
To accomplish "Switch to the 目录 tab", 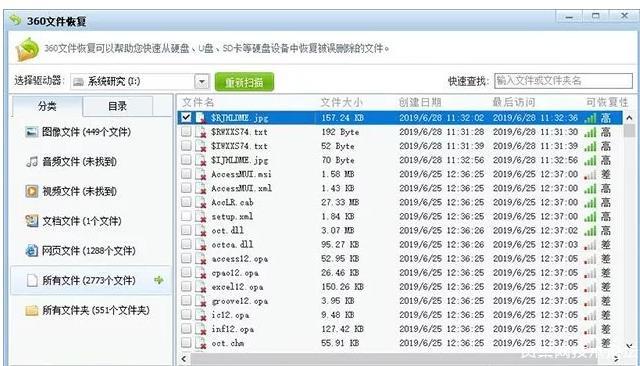I will pyautogui.click(x=118, y=106).
